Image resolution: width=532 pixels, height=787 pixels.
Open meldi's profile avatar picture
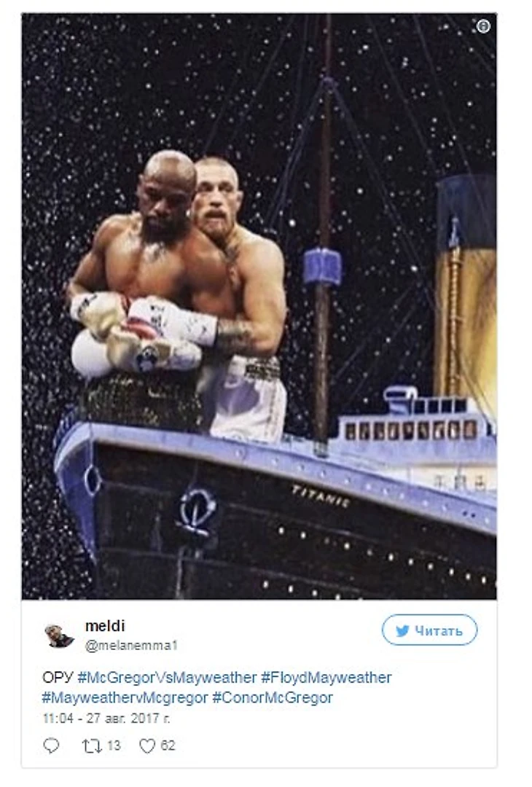coord(59,635)
